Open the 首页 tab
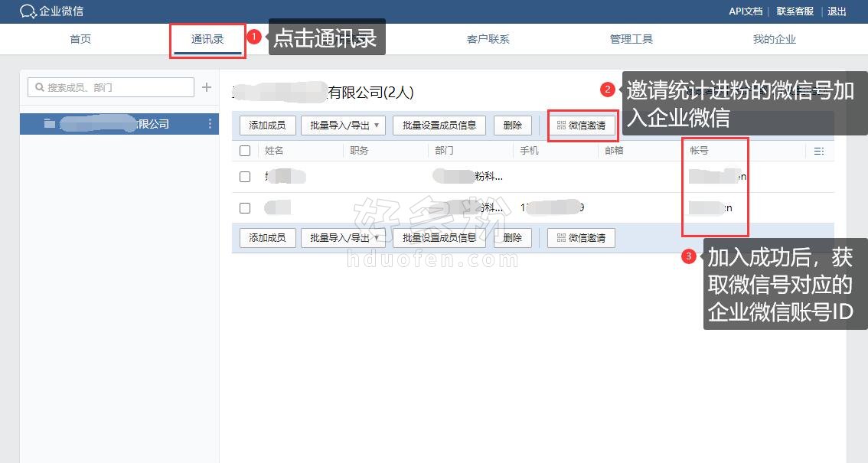The width and height of the screenshot is (868, 463). [x=80, y=39]
